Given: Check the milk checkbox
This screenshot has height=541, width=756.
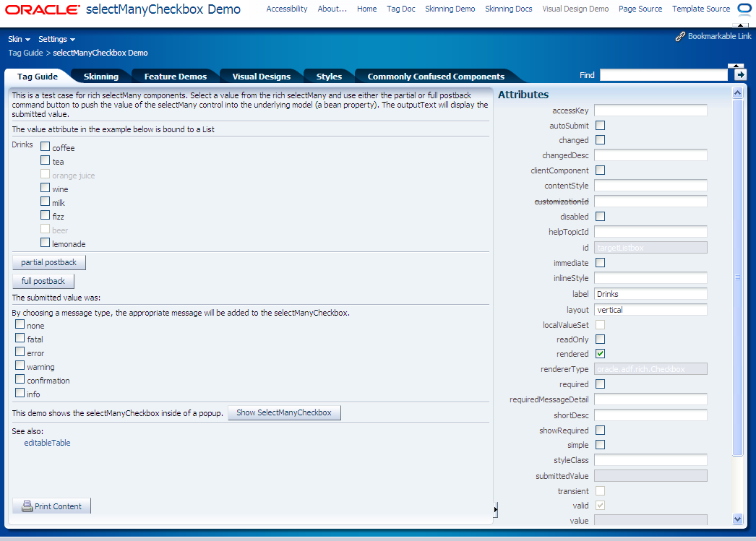Looking at the screenshot, I should pyautogui.click(x=46, y=201).
